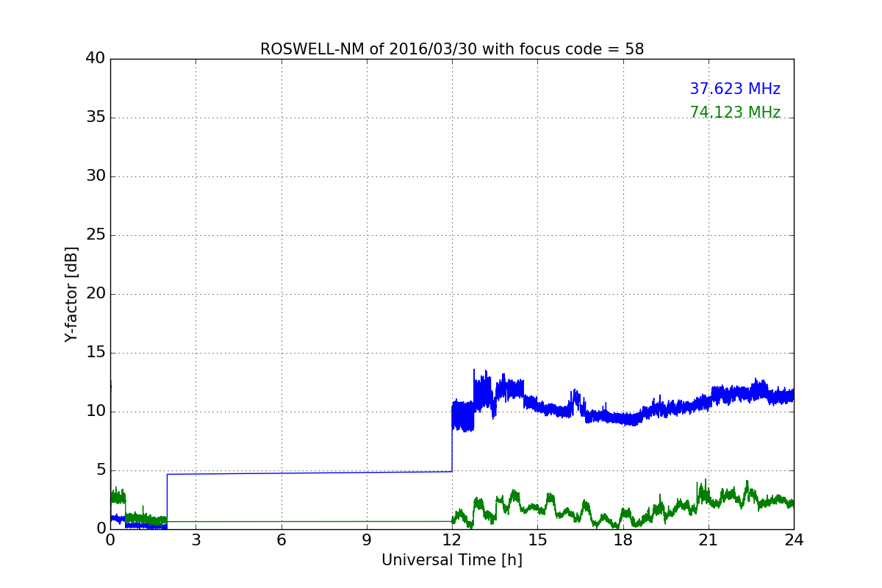This screenshot has height=588, width=882.
Task: Click x-axis tick label 12
Action: point(452,540)
